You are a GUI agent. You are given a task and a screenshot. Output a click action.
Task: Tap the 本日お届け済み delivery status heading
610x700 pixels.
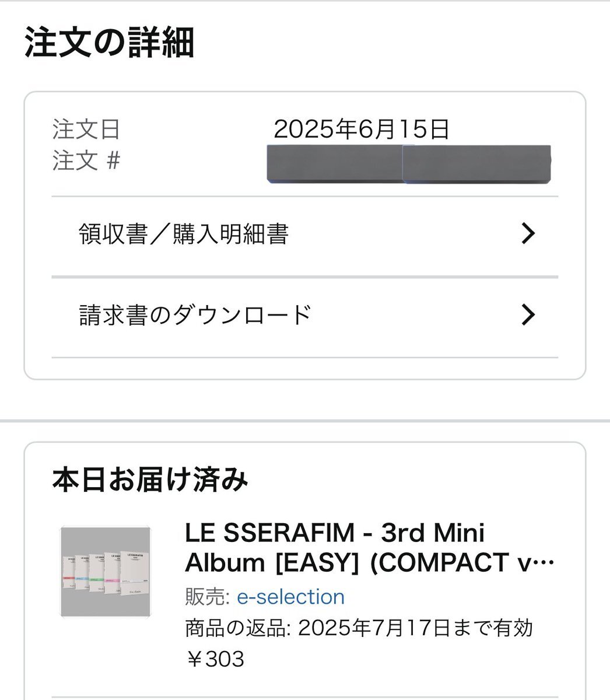150,480
